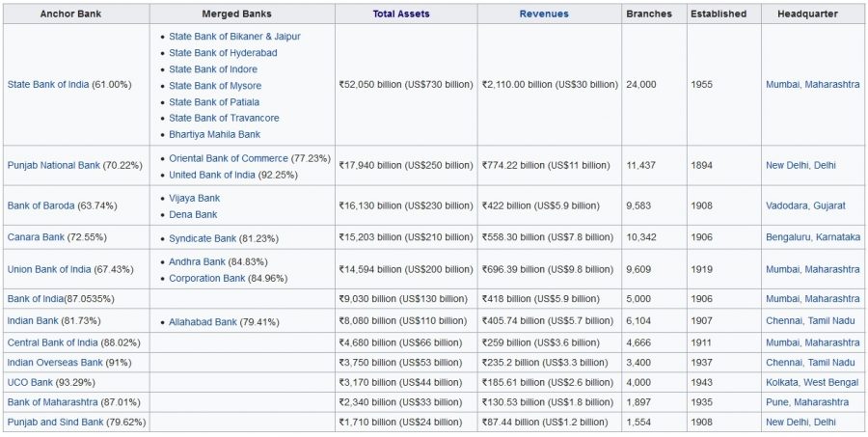Open New Delhi, Delhi in Punjab National row
Image resolution: width=868 pixels, height=437 pixels.
point(801,165)
